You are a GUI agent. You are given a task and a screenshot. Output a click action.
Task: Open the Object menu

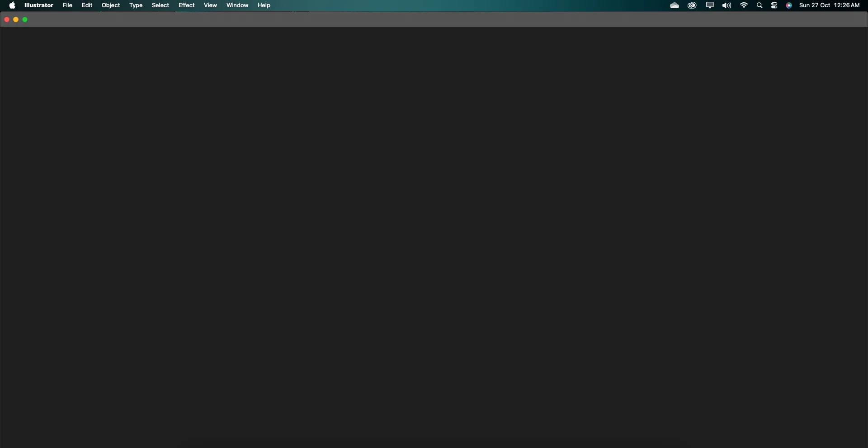[x=111, y=5]
